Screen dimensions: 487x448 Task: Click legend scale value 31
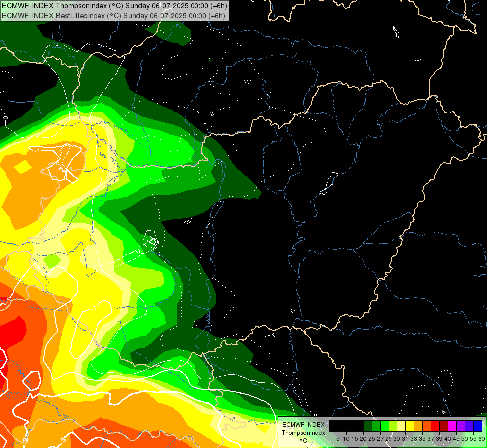click(x=405, y=439)
